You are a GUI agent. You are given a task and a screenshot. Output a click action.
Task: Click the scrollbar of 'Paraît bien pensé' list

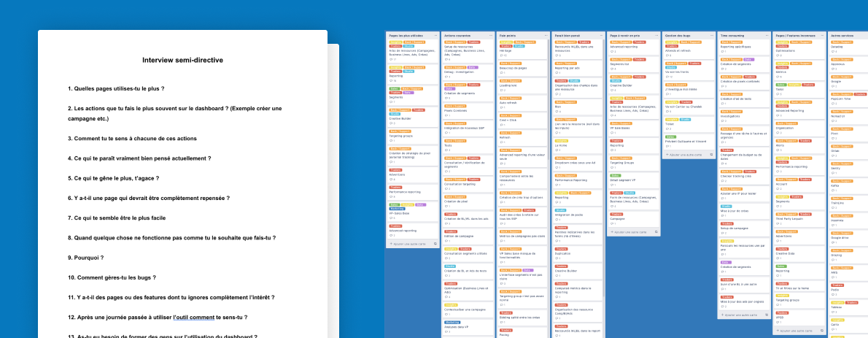point(603,166)
